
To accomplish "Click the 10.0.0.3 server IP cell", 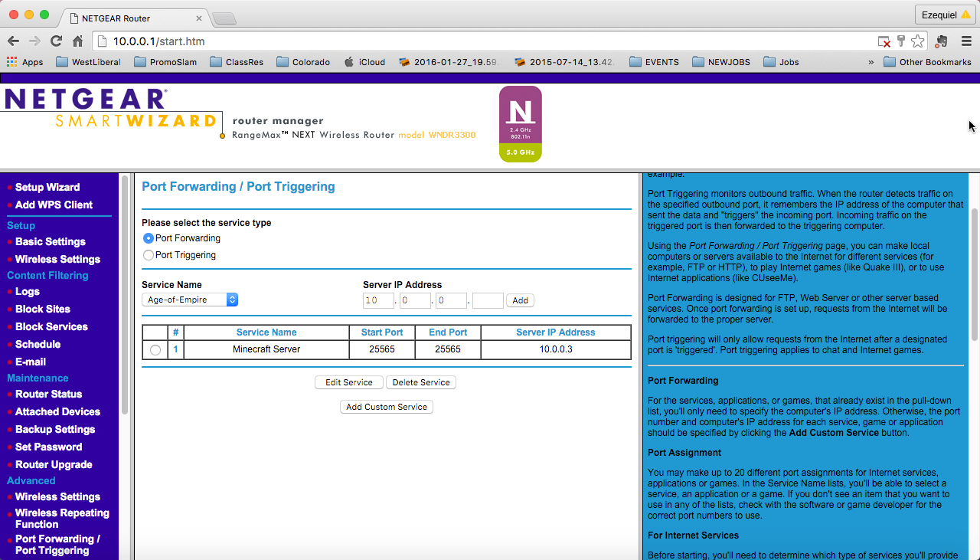I will pos(556,349).
